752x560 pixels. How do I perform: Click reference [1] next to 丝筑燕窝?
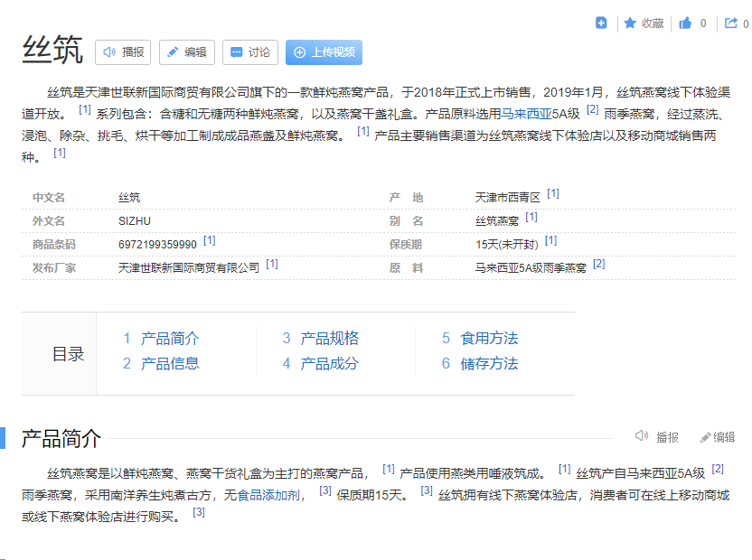(531, 217)
